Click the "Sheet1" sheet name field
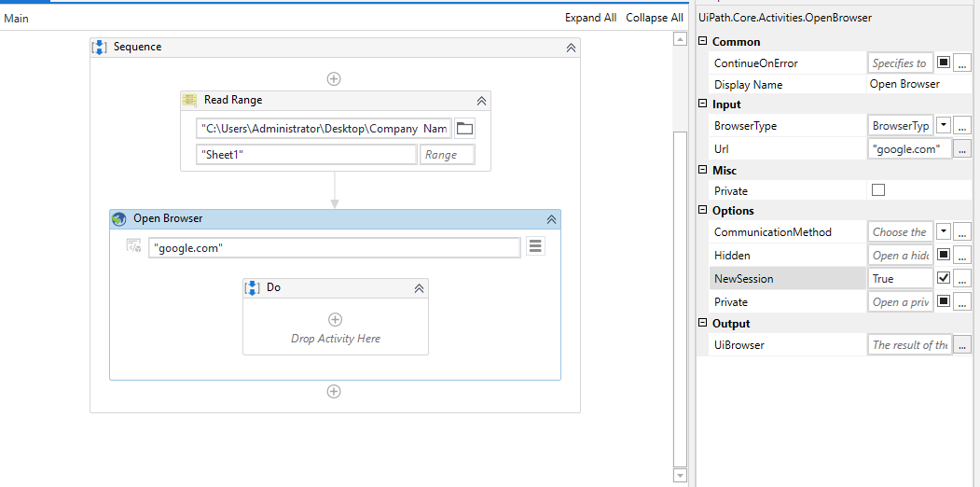This screenshot has width=980, height=487. point(306,155)
